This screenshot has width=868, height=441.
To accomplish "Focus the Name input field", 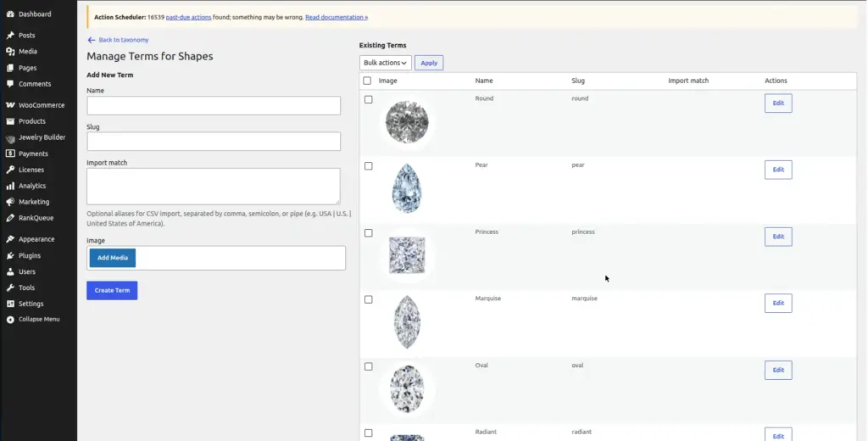I will point(214,106).
